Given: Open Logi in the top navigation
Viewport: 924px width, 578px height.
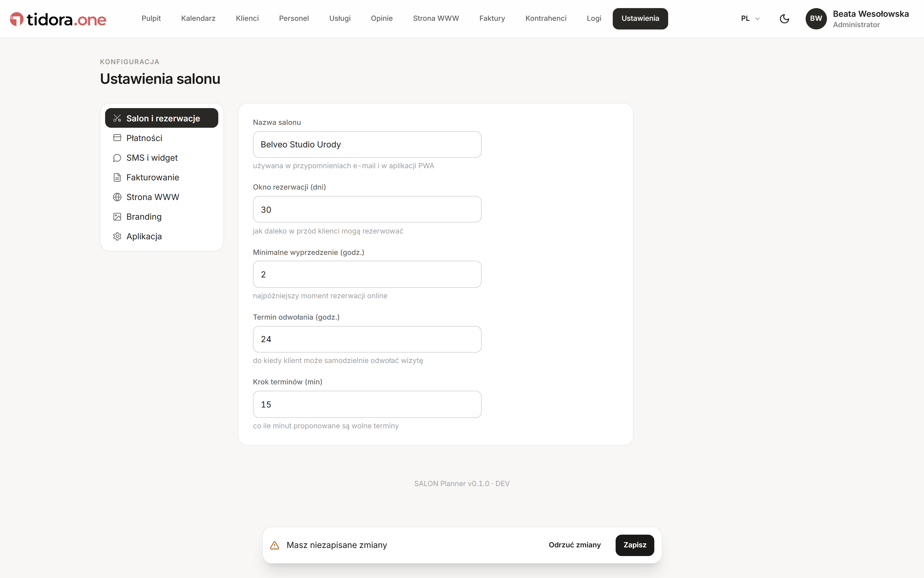Looking at the screenshot, I should point(594,18).
